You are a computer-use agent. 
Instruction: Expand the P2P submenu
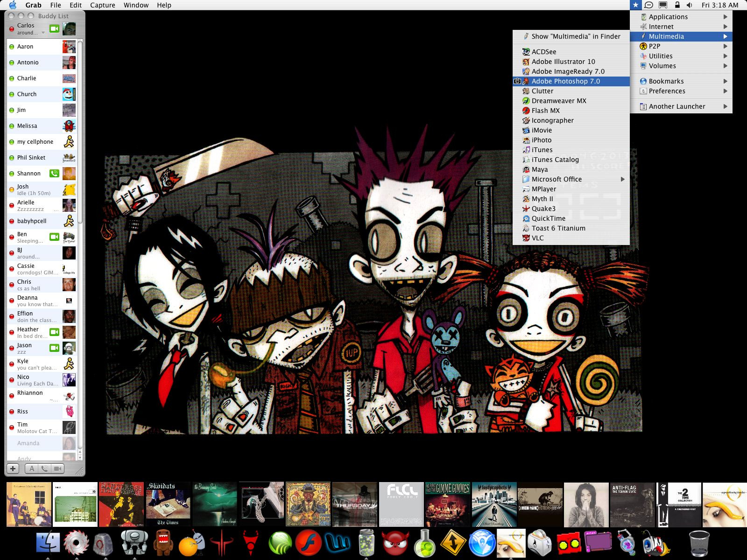pos(681,46)
